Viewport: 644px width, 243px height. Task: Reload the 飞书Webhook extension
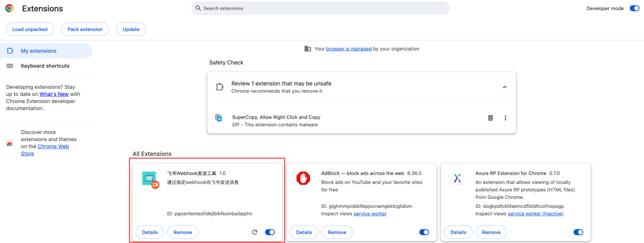click(254, 232)
